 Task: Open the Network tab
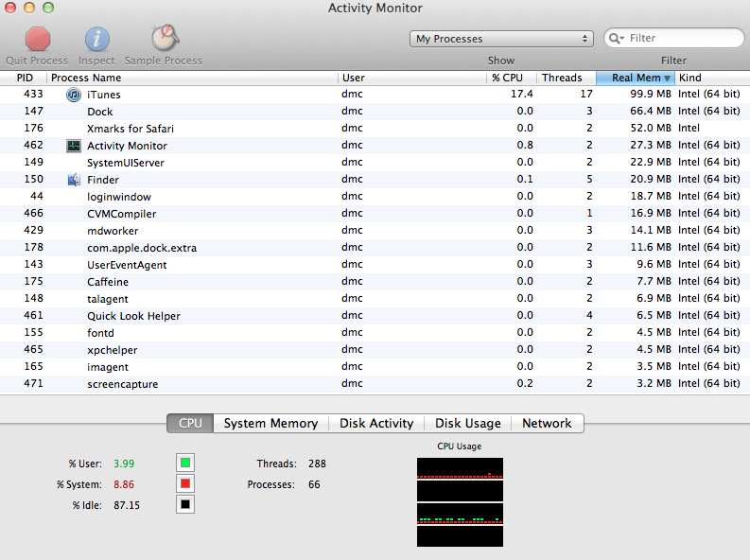pyautogui.click(x=547, y=423)
